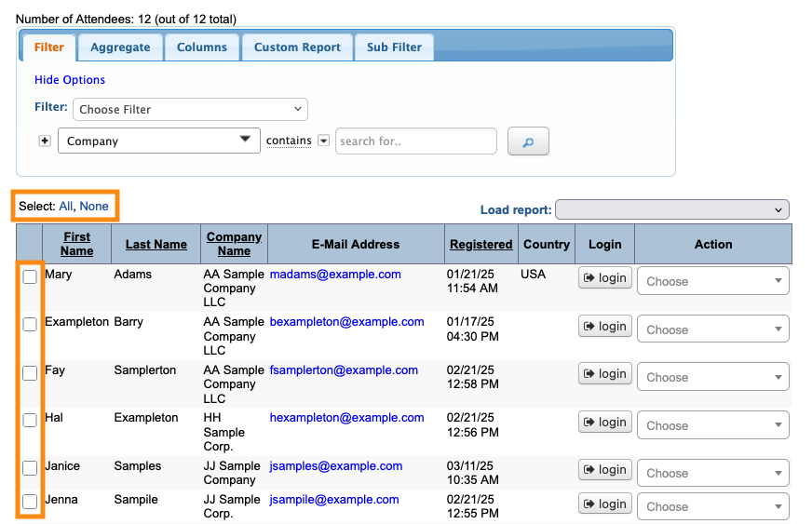Click the plus icon to add filter row
Image resolution: width=812 pixels, height=524 pixels.
(44, 141)
